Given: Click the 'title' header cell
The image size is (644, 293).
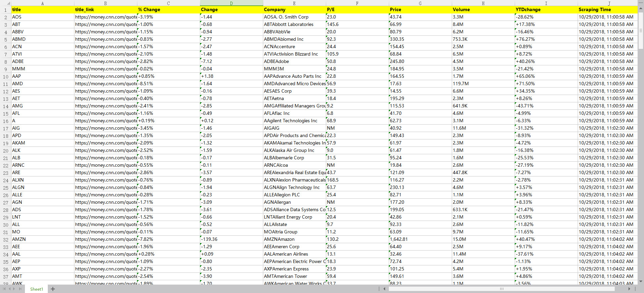Looking at the screenshot, I should 42,10.
